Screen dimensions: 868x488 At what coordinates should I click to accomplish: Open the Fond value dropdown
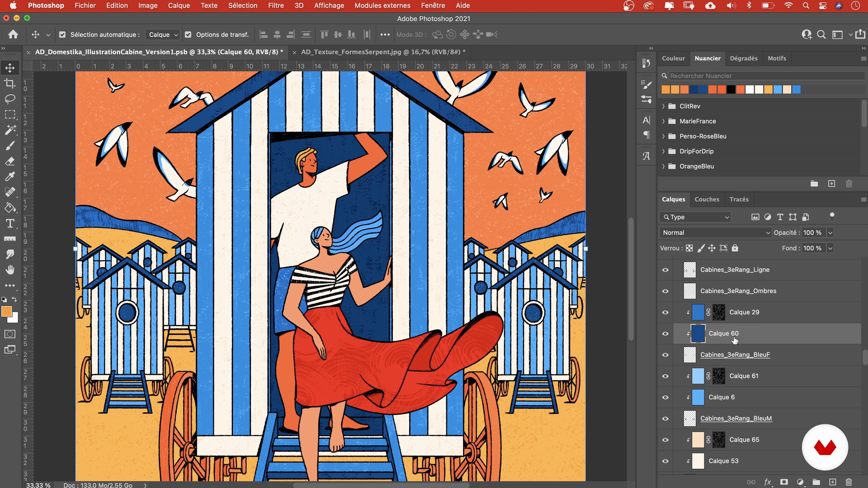[x=830, y=248]
